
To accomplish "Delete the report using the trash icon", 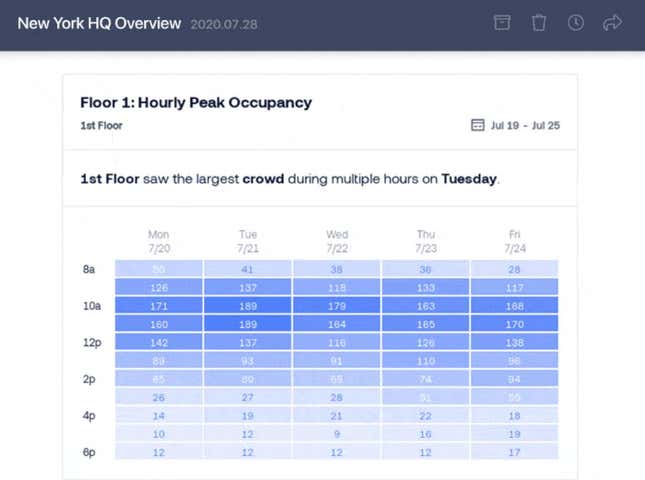I will pyautogui.click(x=539, y=23).
